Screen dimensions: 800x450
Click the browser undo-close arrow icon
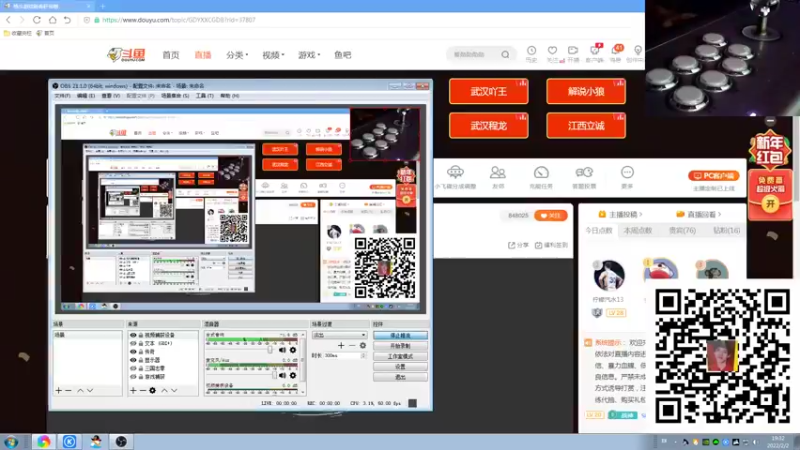click(67, 20)
